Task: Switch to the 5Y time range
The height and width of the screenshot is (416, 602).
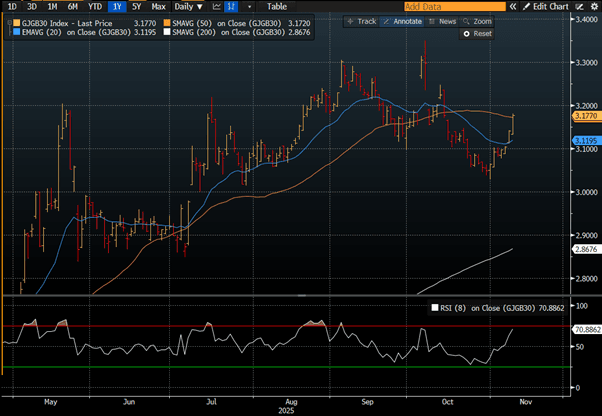Action: (x=135, y=6)
